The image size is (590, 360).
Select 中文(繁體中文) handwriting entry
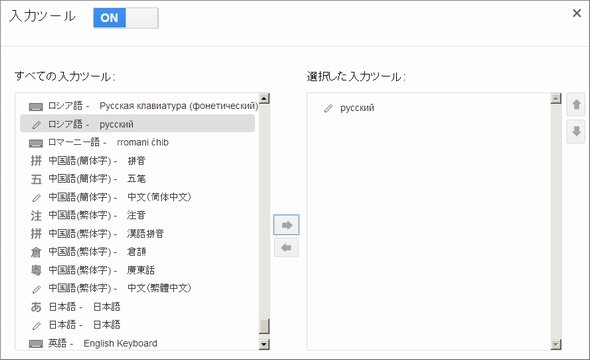click(x=137, y=288)
